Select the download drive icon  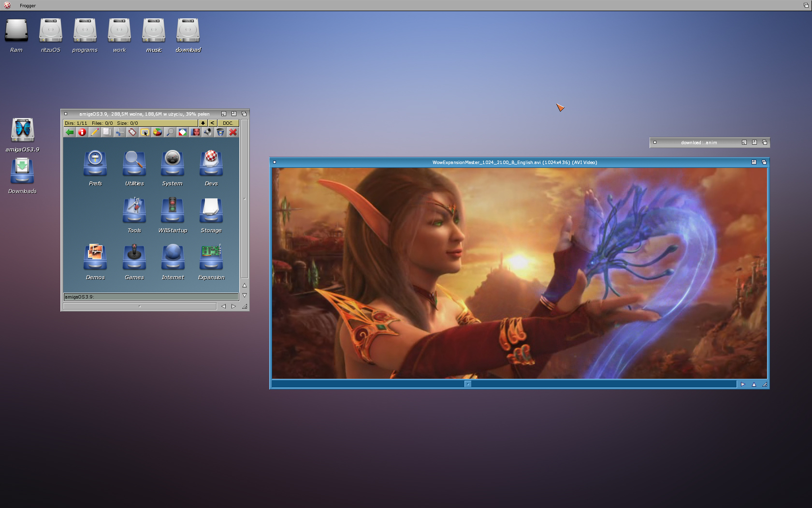[188, 35]
